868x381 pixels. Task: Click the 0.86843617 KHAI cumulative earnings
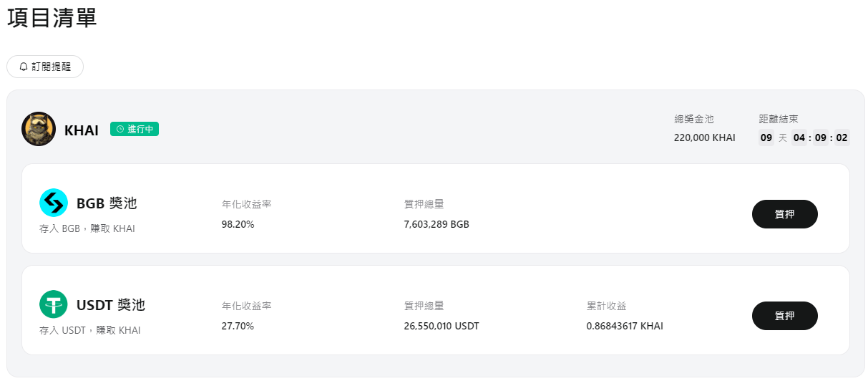(x=625, y=326)
